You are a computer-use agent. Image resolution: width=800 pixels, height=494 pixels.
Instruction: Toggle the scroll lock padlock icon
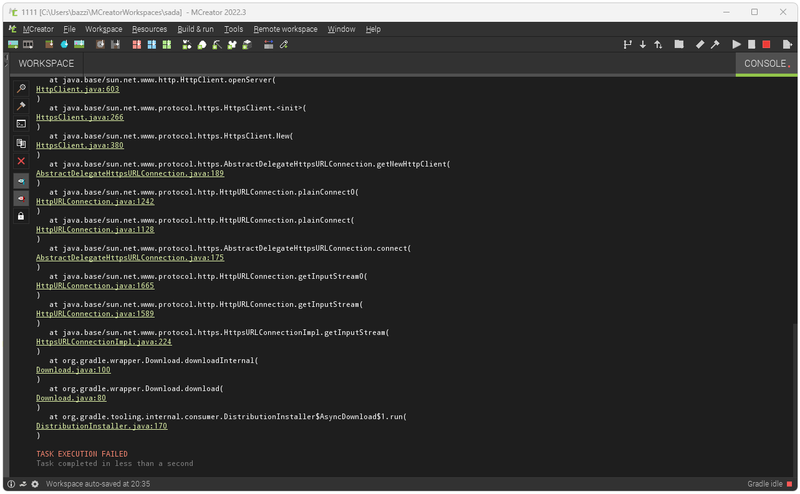coord(21,216)
